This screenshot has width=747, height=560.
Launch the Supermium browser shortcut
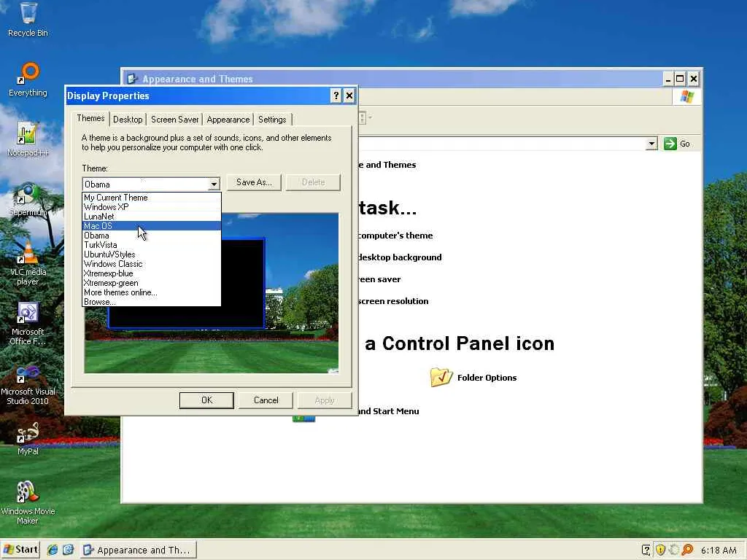point(28,199)
